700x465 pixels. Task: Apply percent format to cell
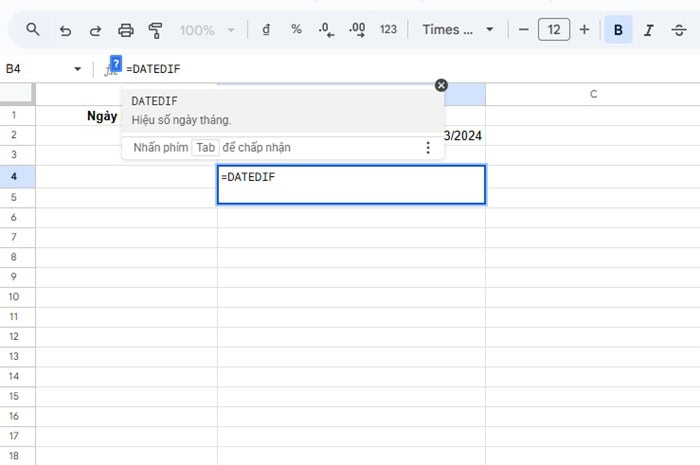tap(296, 30)
